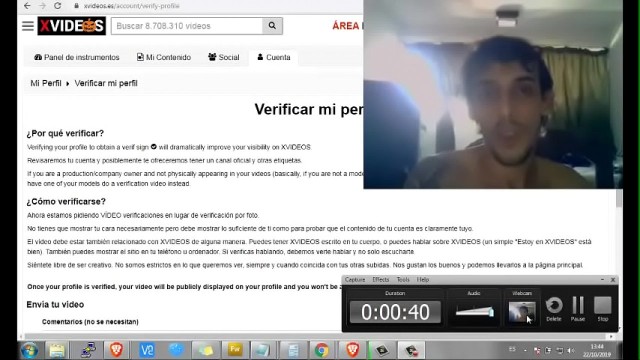Reload the page with the browser refresh icon
Screen dimensions: 640x360
click(58, 6)
